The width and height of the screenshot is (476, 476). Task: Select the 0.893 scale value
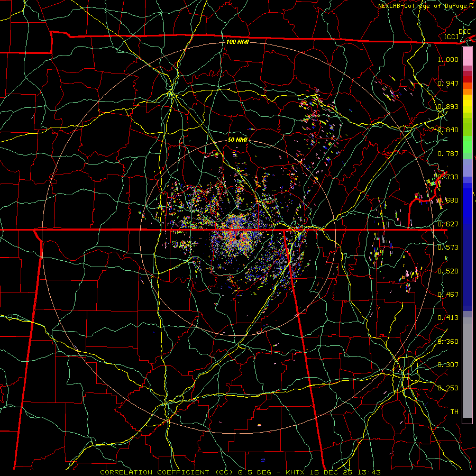point(448,106)
